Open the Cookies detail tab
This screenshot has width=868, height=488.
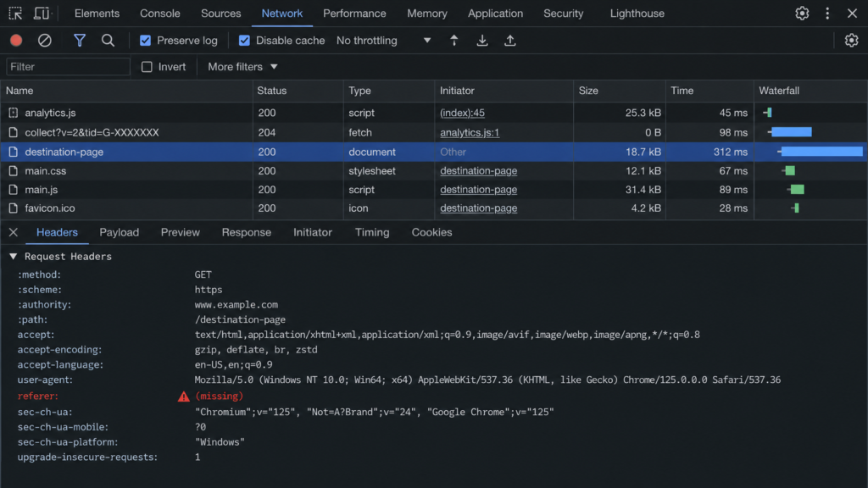pos(431,232)
